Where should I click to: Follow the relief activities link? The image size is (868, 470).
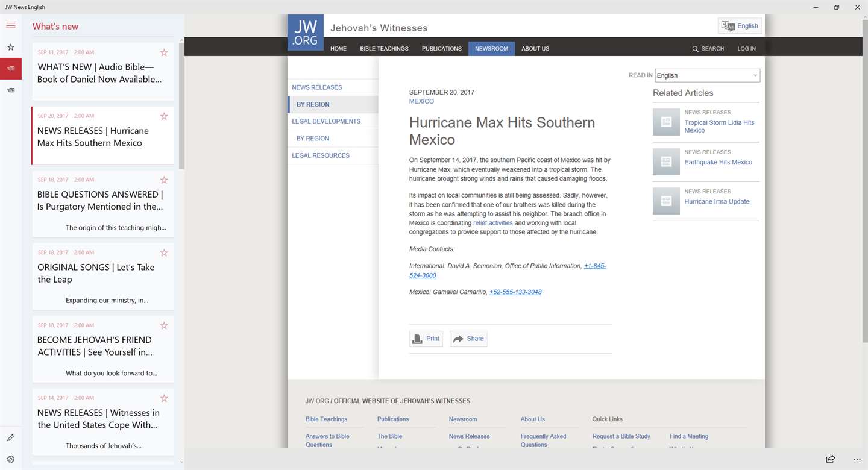[493, 223]
